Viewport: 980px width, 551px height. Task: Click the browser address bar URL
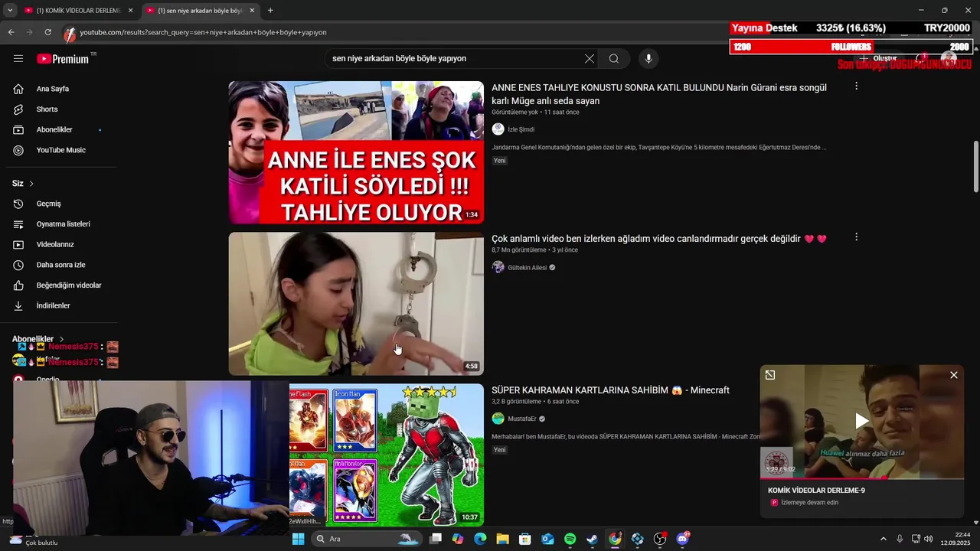[x=204, y=32]
